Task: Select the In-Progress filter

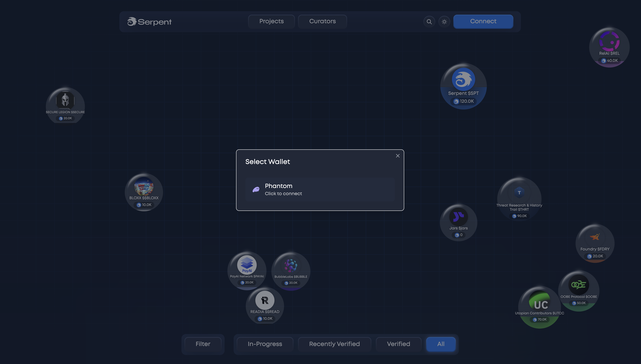Action: click(x=265, y=344)
